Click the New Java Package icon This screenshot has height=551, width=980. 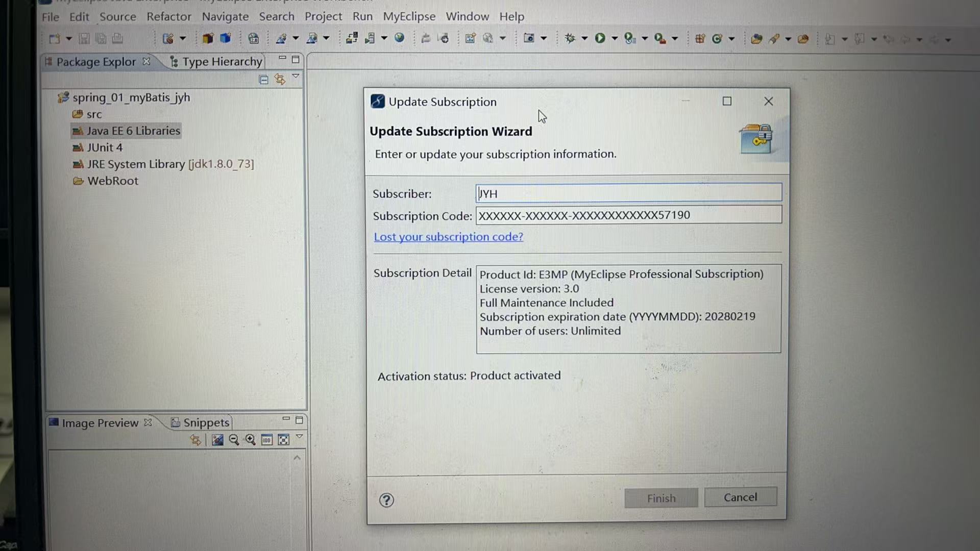pos(700,38)
